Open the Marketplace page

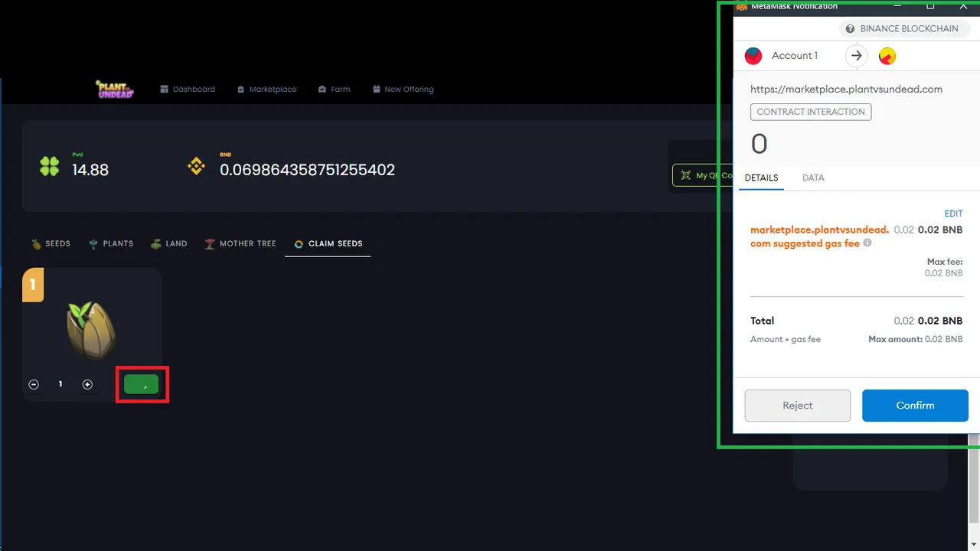(267, 90)
